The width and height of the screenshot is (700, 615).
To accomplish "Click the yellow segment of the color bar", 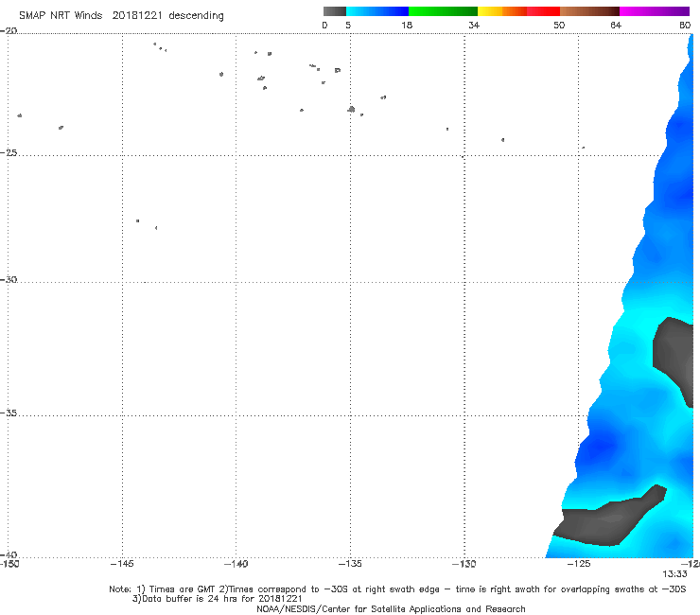I will pos(490,11).
